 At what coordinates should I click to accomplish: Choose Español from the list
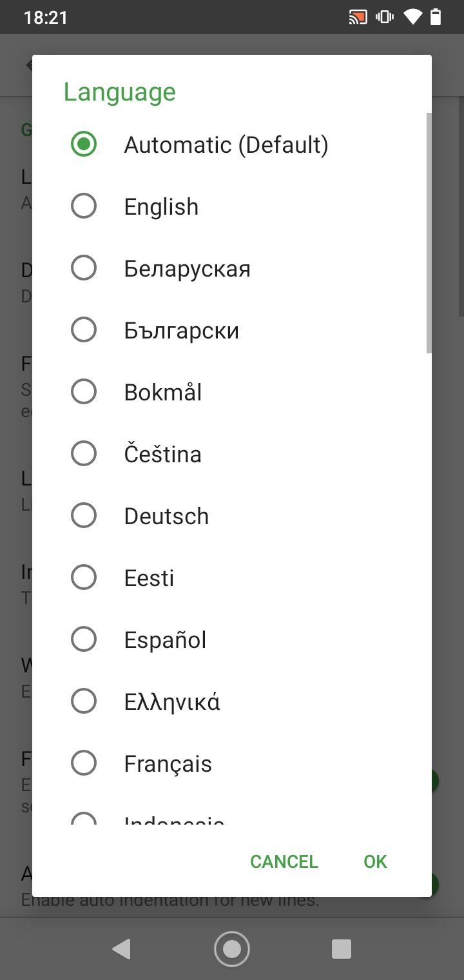(232, 640)
